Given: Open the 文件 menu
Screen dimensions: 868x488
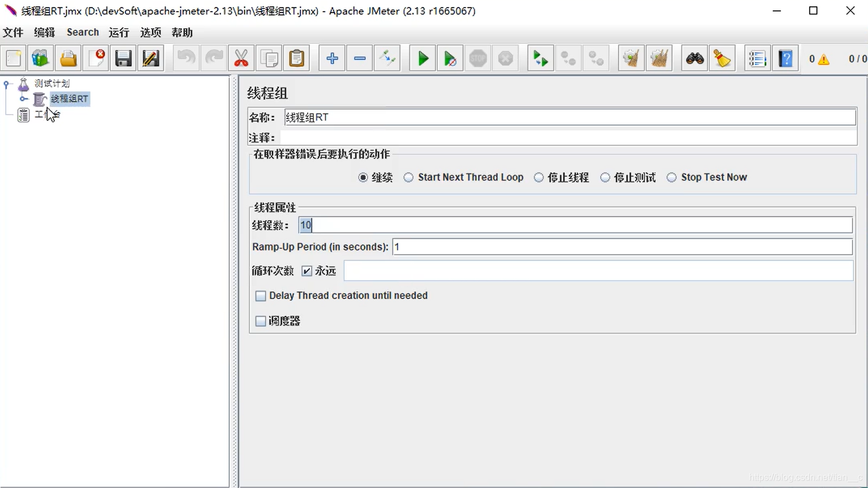Looking at the screenshot, I should point(13,32).
